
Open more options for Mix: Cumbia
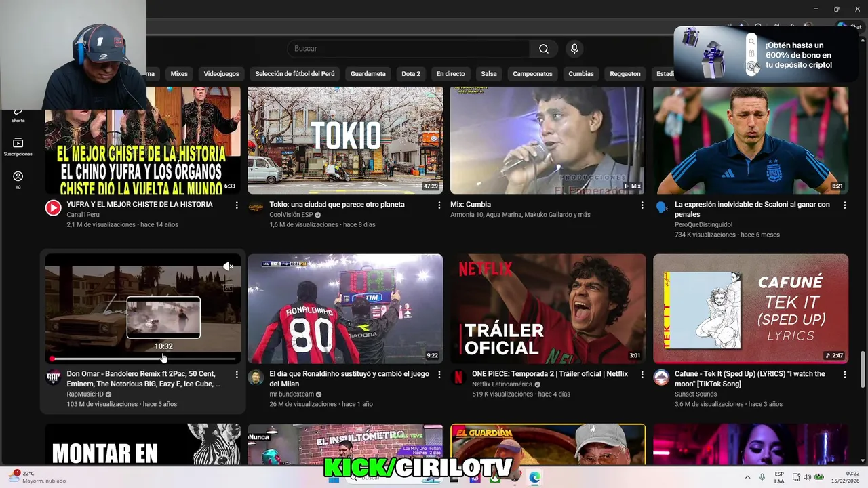[x=642, y=205]
